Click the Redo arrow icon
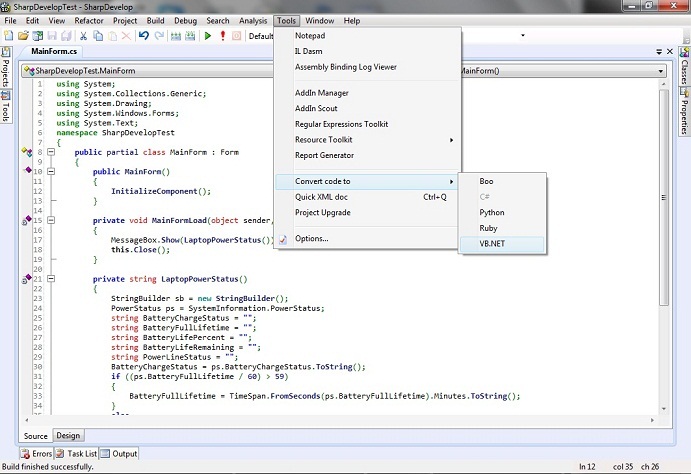The image size is (691, 474). point(159,36)
